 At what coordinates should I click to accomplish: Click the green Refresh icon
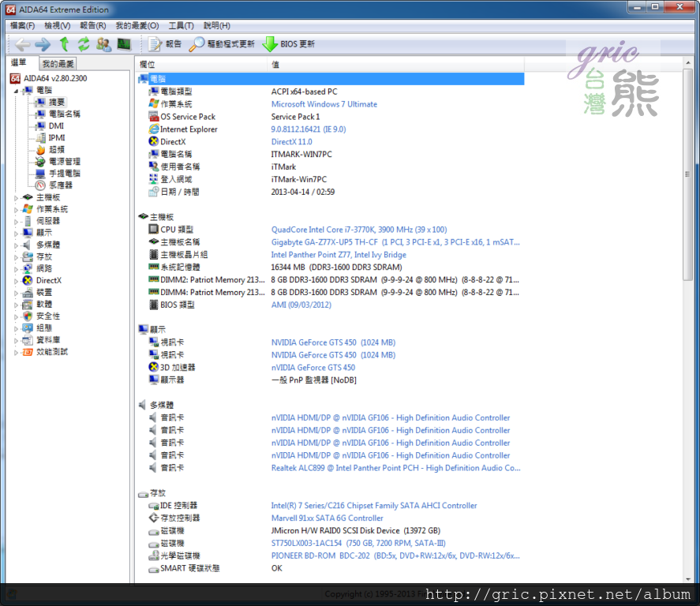pos(84,44)
